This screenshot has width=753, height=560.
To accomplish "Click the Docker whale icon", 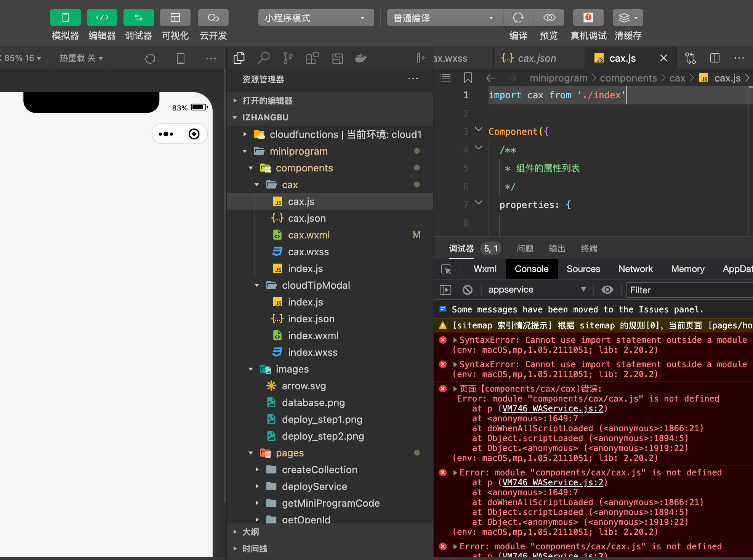I will coord(361,58).
